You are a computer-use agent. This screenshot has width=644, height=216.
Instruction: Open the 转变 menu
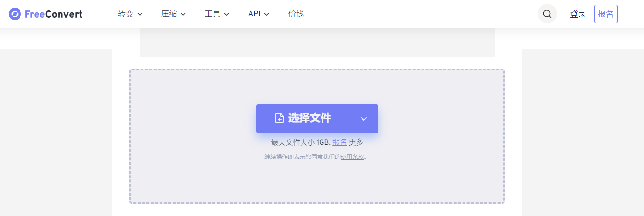(130, 14)
